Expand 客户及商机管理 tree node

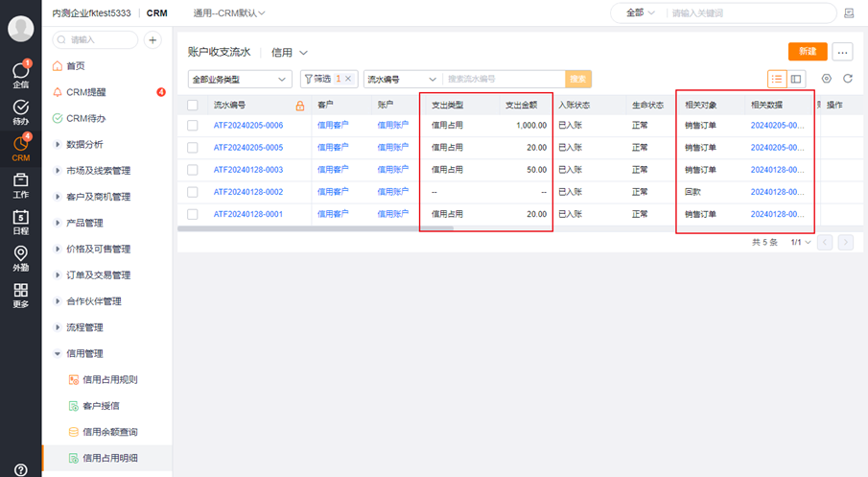click(x=57, y=196)
